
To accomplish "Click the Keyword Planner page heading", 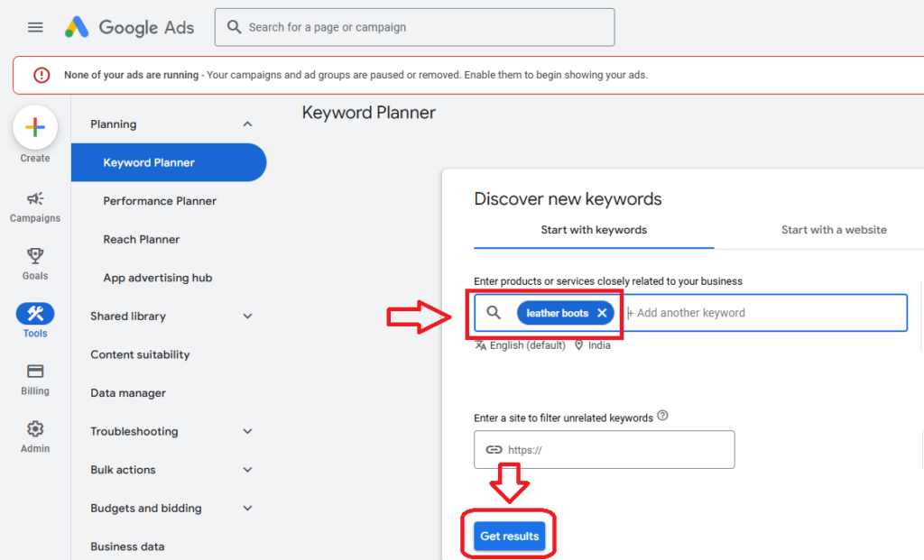I will coord(369,113).
